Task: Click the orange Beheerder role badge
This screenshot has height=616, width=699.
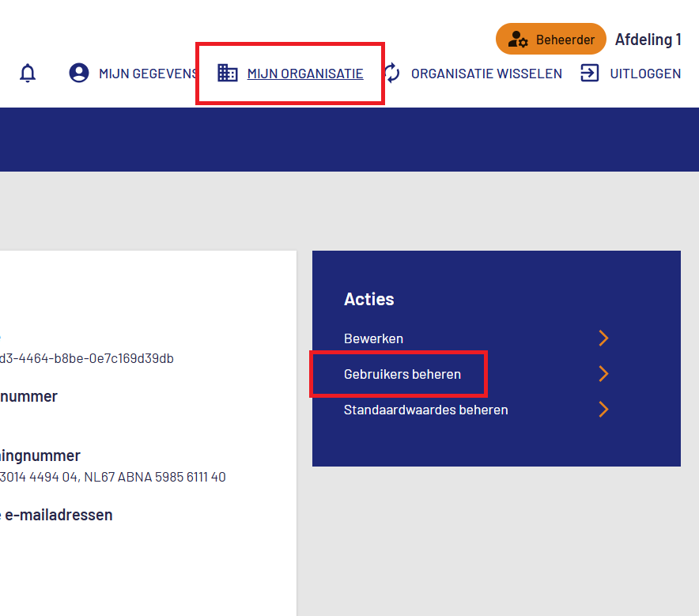Action: 550,40
